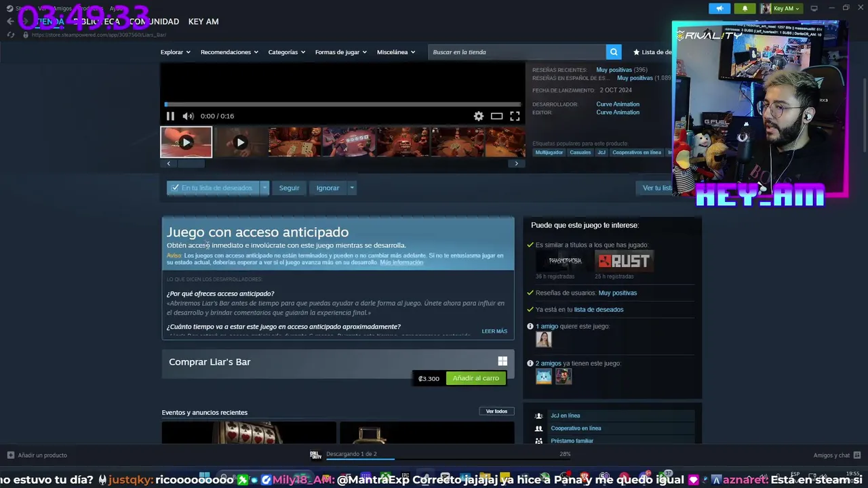The image size is (868, 488).
Task: Reload the store page
Action: tap(10, 35)
